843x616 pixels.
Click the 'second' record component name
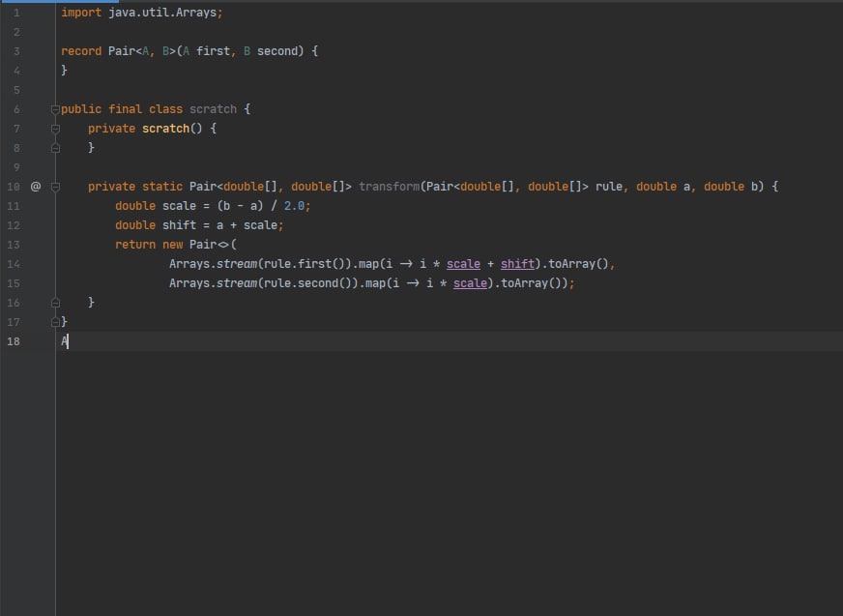click(x=277, y=51)
